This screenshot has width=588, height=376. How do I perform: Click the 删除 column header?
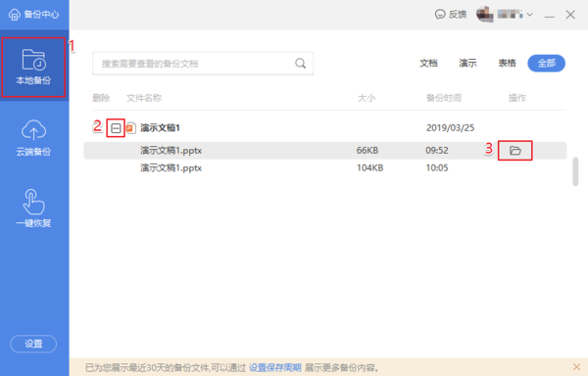101,98
